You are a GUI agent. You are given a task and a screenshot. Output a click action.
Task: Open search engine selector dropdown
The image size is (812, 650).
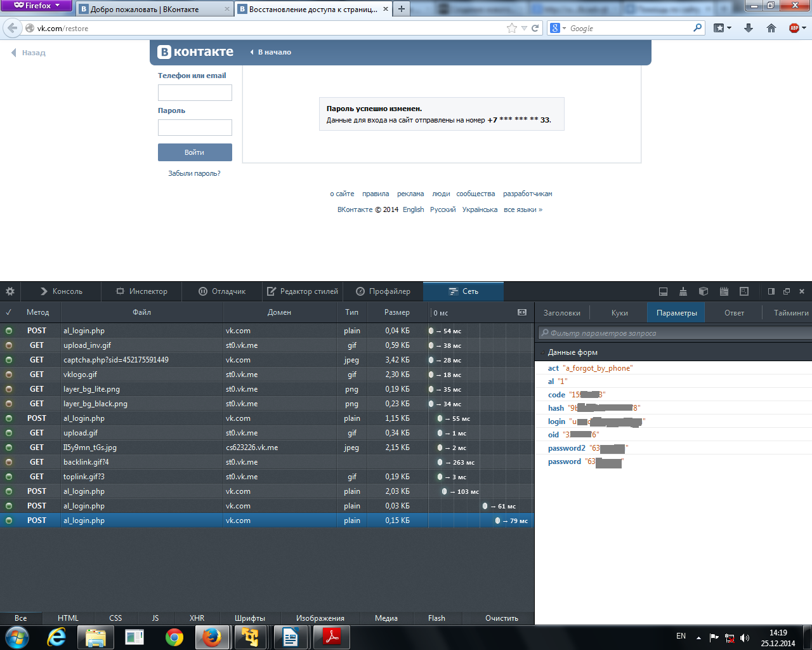coord(558,28)
